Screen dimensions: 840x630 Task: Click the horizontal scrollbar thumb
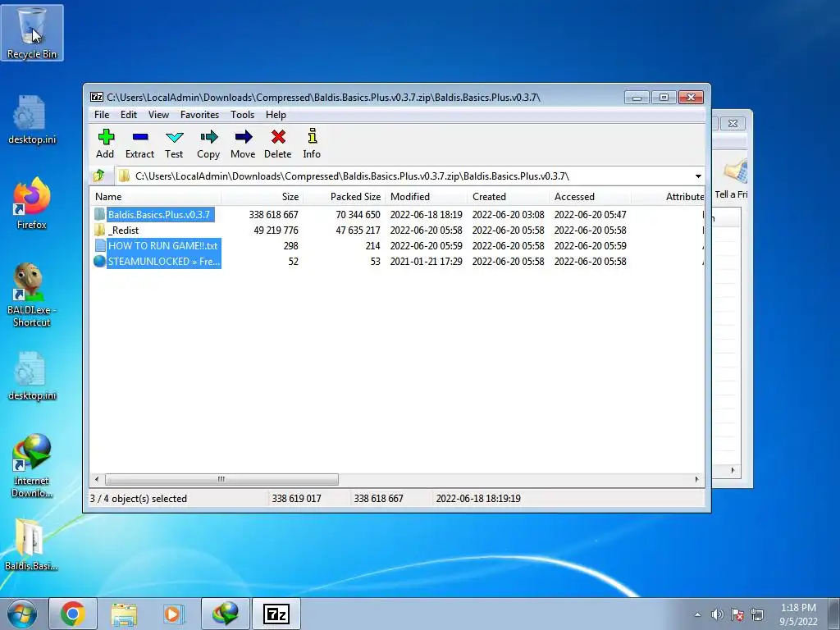(221, 479)
